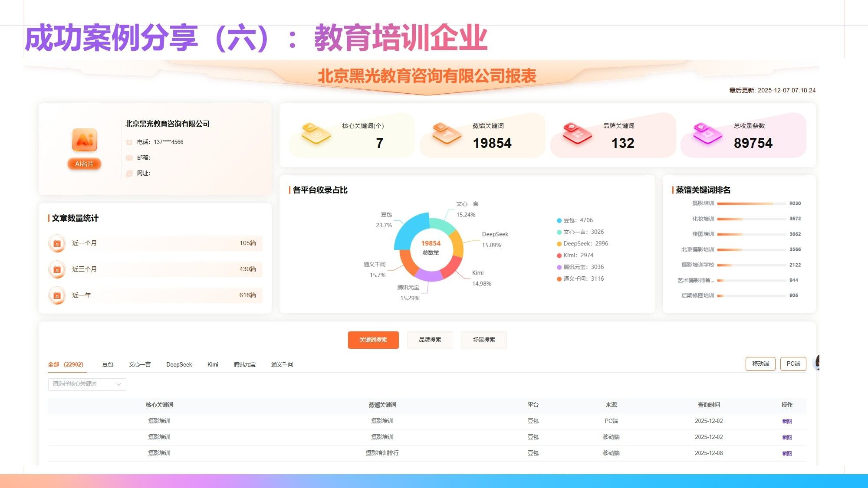Open the 截图 link in the first row
Image resolution: width=868 pixels, height=488 pixels.
[786, 421]
